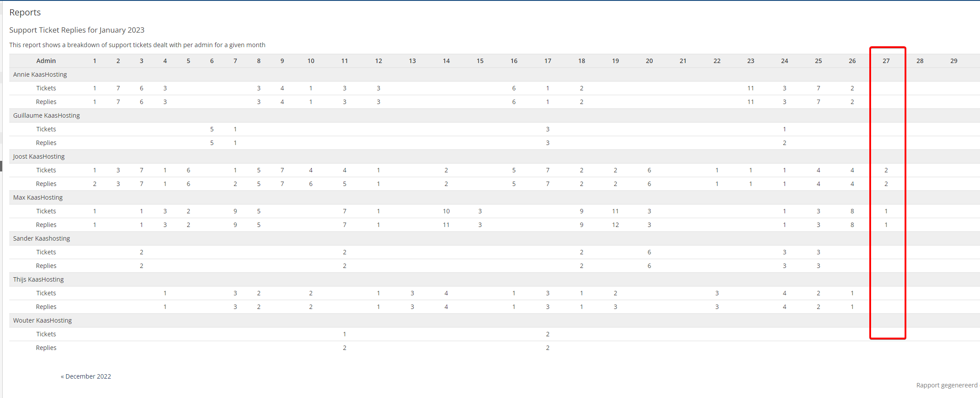Click the Wouter KaasHosting admin name

tap(42, 320)
